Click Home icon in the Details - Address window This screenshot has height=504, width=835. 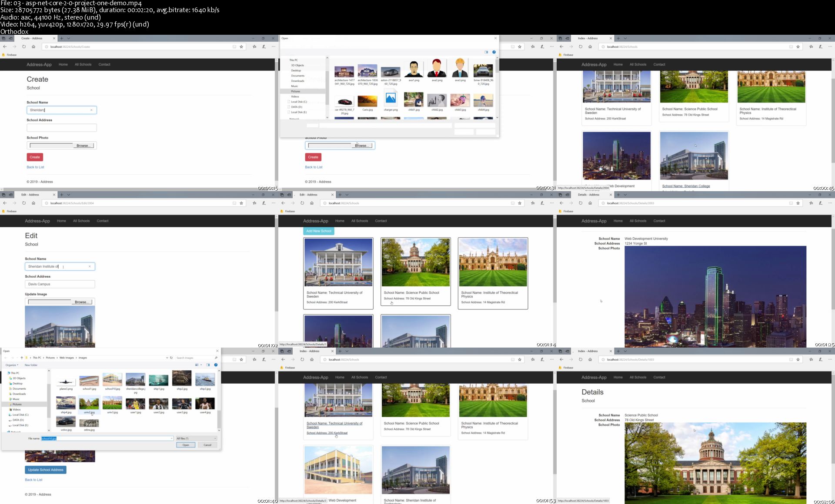[590, 203]
